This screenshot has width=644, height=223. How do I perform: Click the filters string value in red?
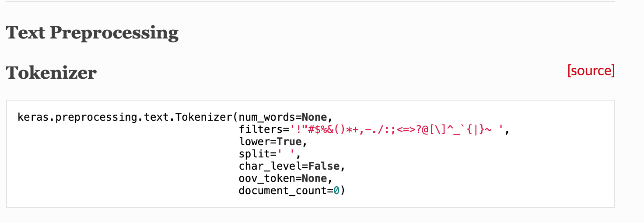[396, 129]
